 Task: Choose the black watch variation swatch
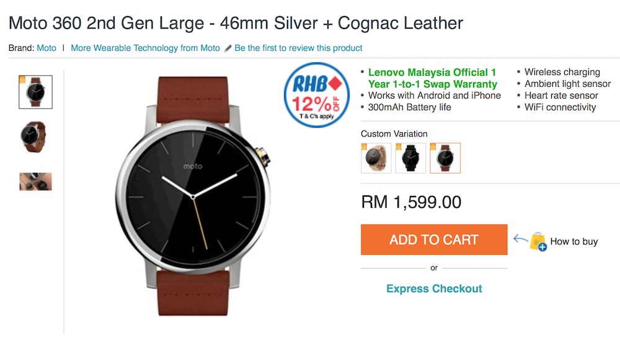(x=410, y=158)
